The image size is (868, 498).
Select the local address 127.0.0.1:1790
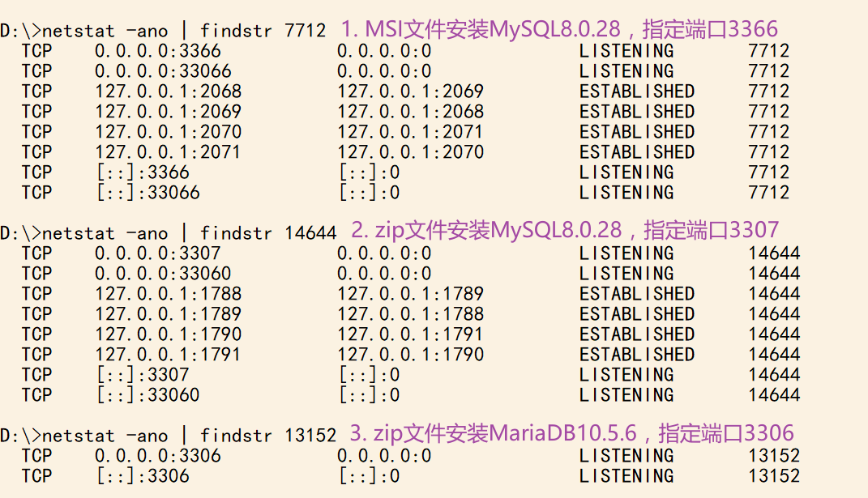(x=169, y=334)
